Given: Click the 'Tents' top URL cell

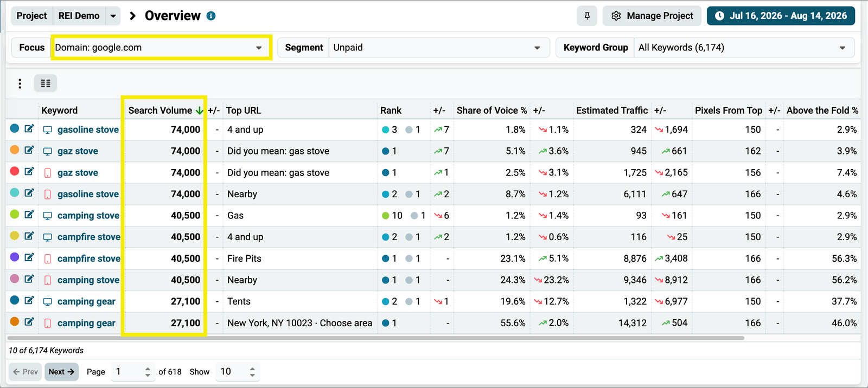Looking at the screenshot, I should point(239,301).
